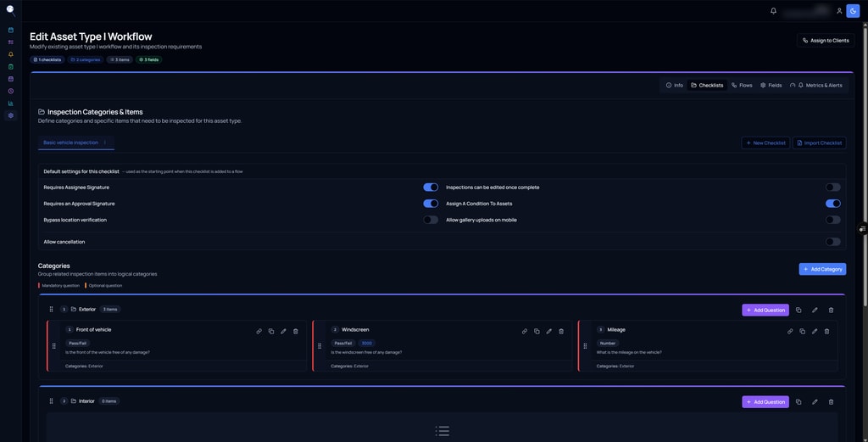
Task: Open the yellow bell icon in left sidebar
Action: coord(10,54)
